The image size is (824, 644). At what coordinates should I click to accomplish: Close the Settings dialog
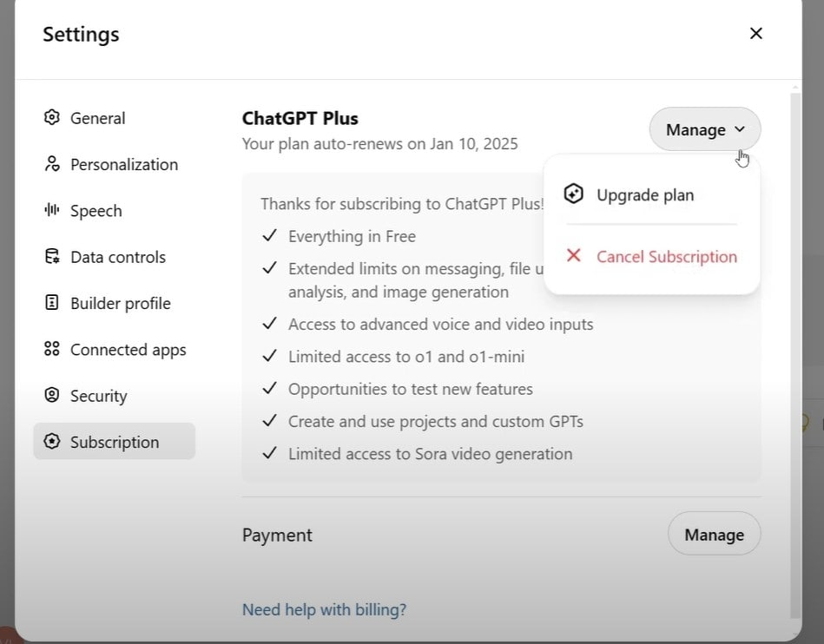coord(756,34)
